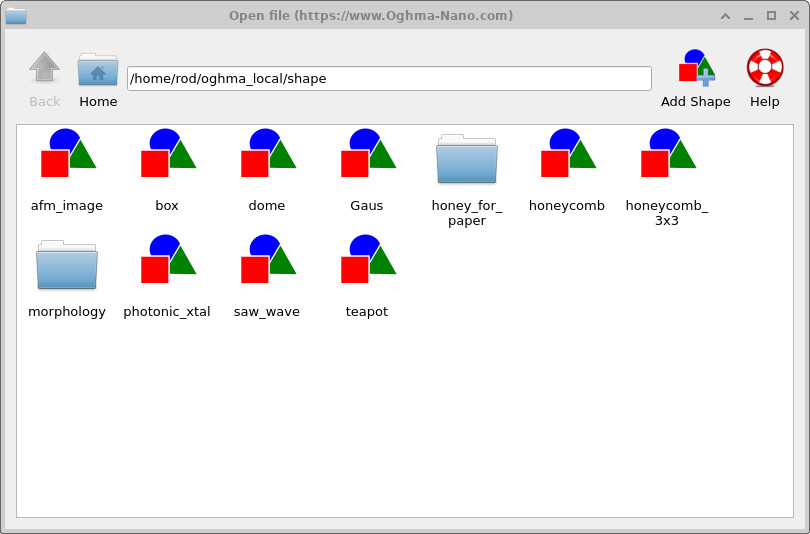
Task: Click the file path input field
Action: [389, 79]
